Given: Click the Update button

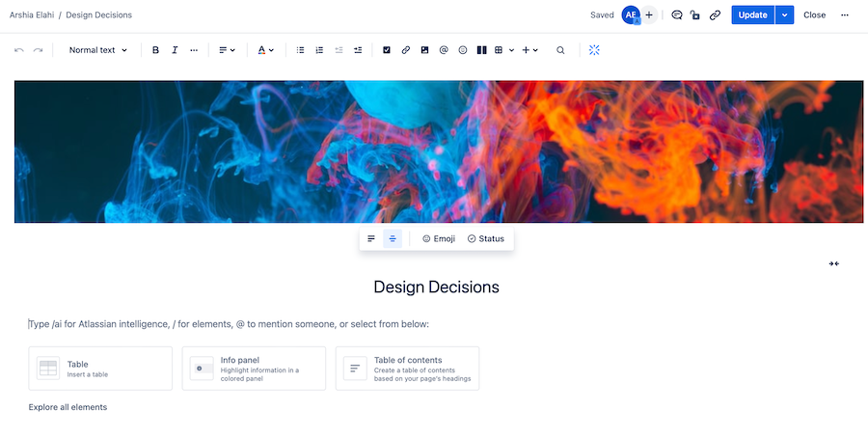Looking at the screenshot, I should pyautogui.click(x=752, y=15).
